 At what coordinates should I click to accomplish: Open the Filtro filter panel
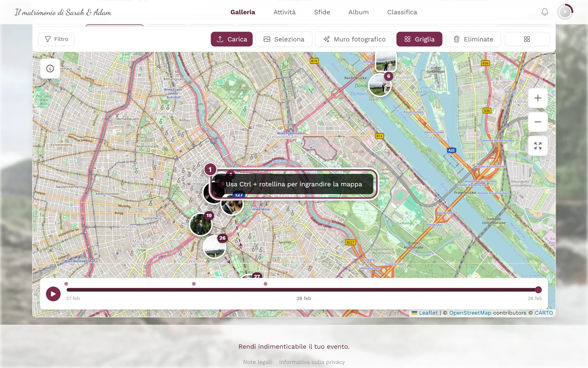(x=56, y=39)
